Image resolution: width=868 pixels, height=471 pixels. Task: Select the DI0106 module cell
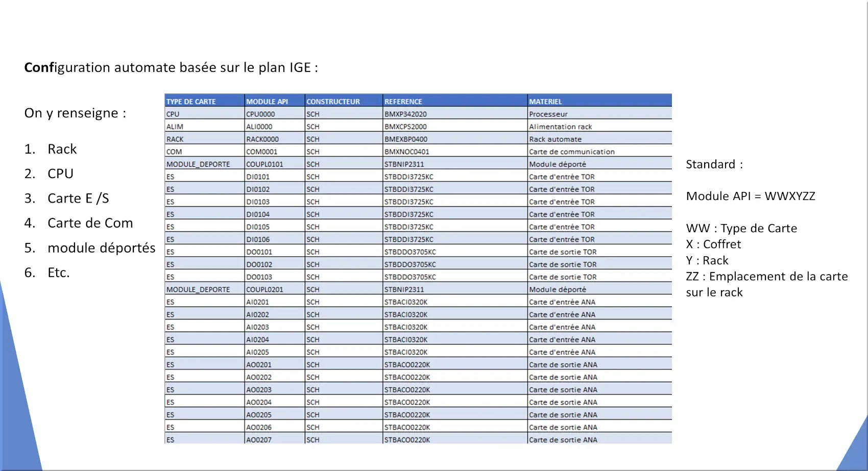[x=275, y=239]
